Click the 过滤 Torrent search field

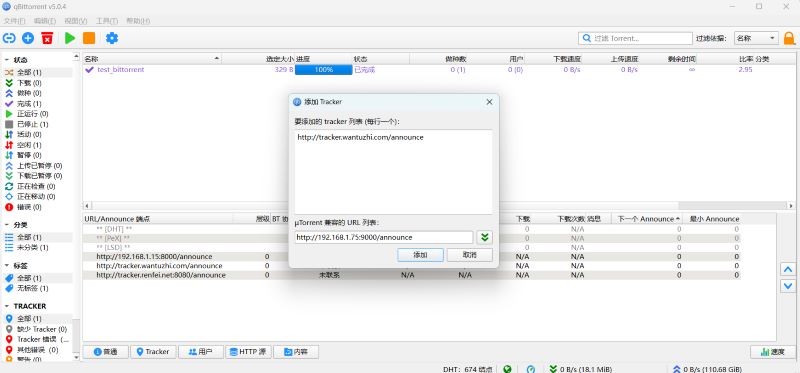click(x=635, y=38)
